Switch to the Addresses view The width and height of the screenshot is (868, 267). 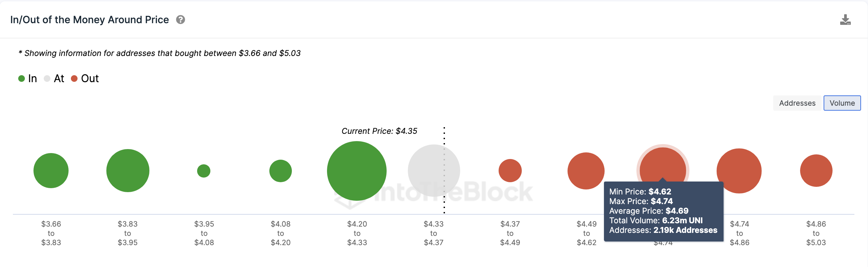(797, 103)
